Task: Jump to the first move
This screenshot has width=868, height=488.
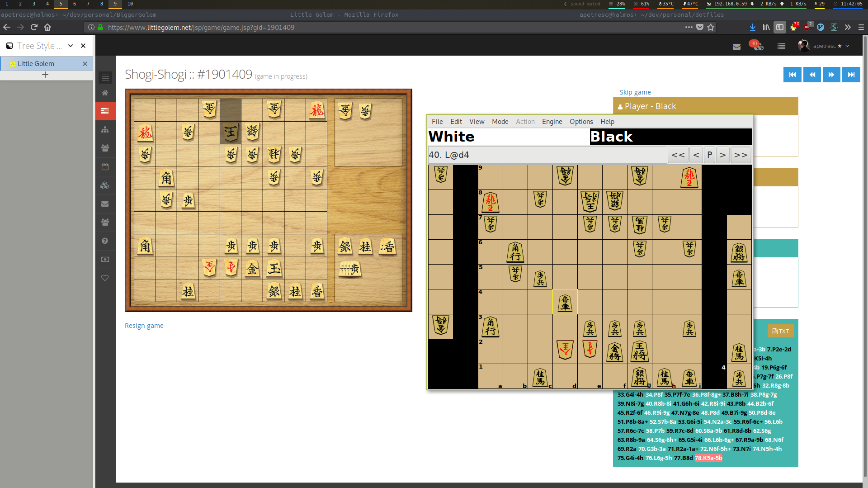Action: click(x=793, y=75)
